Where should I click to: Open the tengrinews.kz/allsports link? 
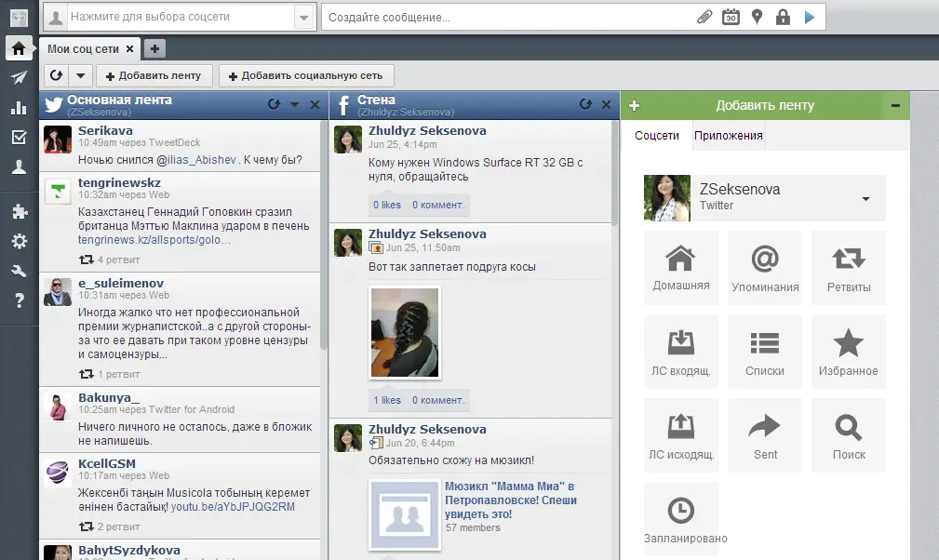click(154, 240)
